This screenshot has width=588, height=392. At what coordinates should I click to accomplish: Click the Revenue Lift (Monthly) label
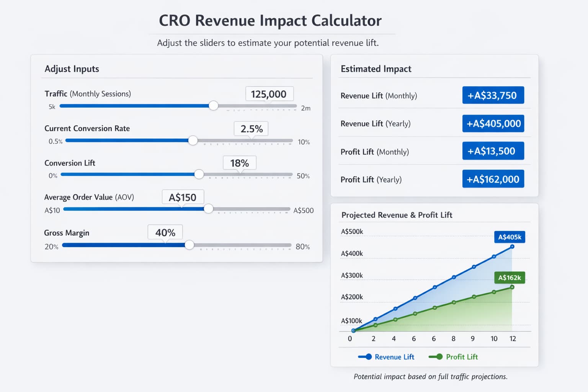pos(379,96)
